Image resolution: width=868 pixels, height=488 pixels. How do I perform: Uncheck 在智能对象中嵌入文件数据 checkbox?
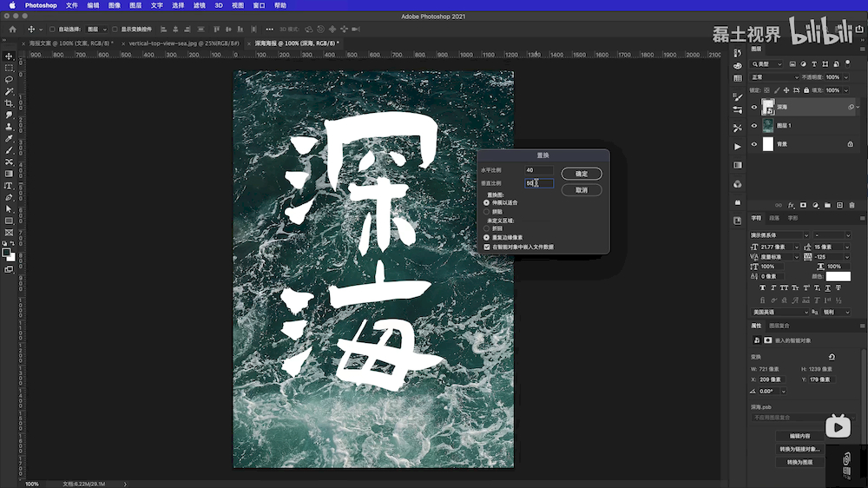[486, 247]
